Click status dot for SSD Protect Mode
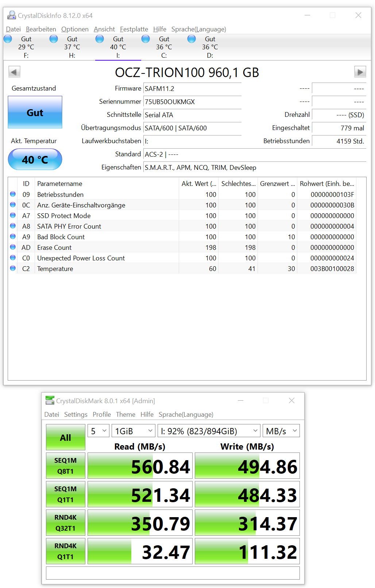The width and height of the screenshot is (375, 588). click(x=13, y=215)
